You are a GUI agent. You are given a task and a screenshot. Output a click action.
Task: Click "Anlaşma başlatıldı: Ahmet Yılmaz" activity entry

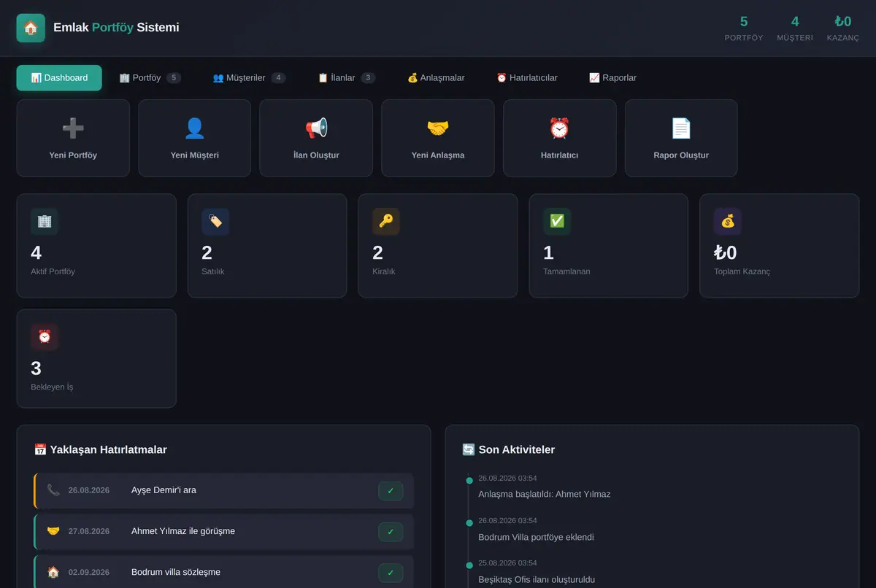click(545, 494)
